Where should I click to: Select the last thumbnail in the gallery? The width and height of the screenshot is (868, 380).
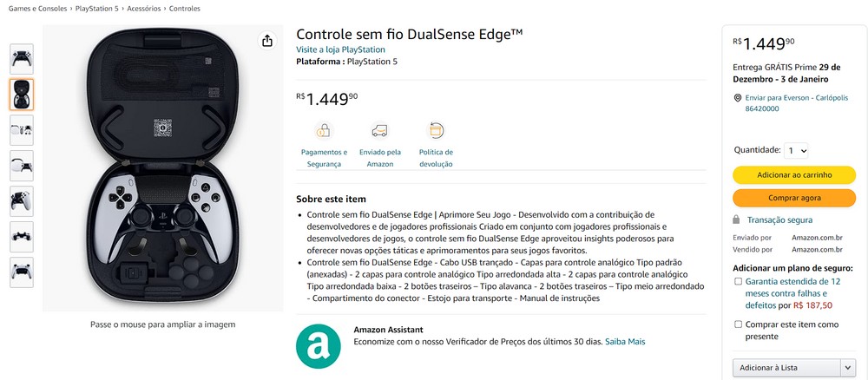22,272
